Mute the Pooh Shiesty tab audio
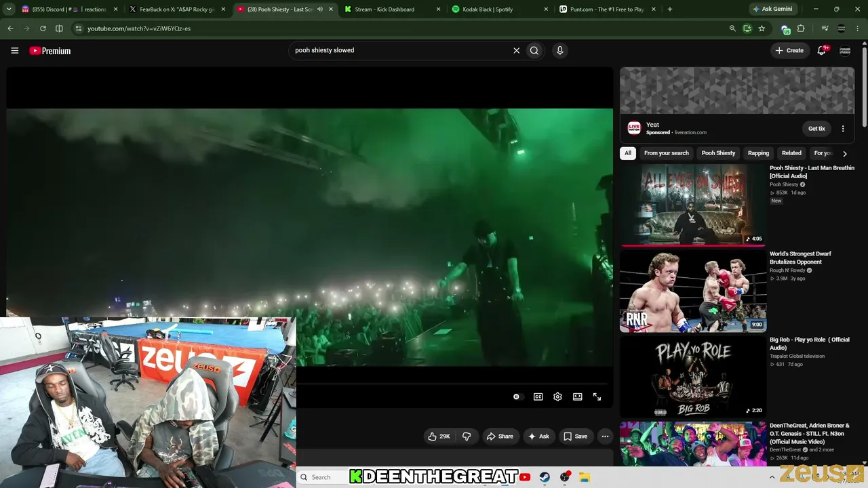 point(320,9)
